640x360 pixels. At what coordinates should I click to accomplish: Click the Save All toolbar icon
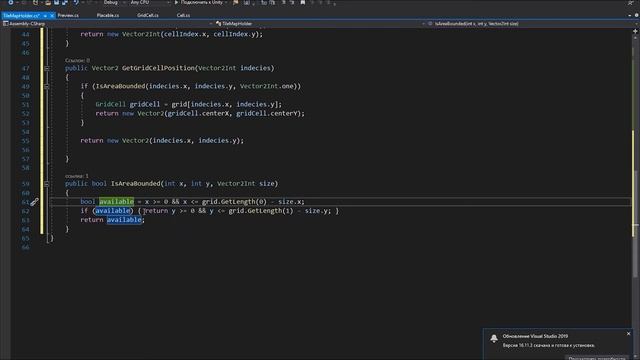click(64, 2)
